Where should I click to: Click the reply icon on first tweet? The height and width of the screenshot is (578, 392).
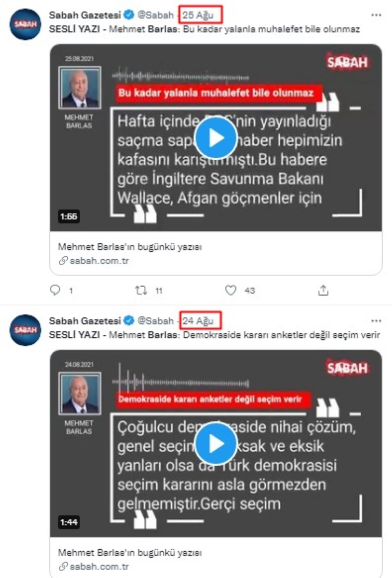[x=55, y=290]
